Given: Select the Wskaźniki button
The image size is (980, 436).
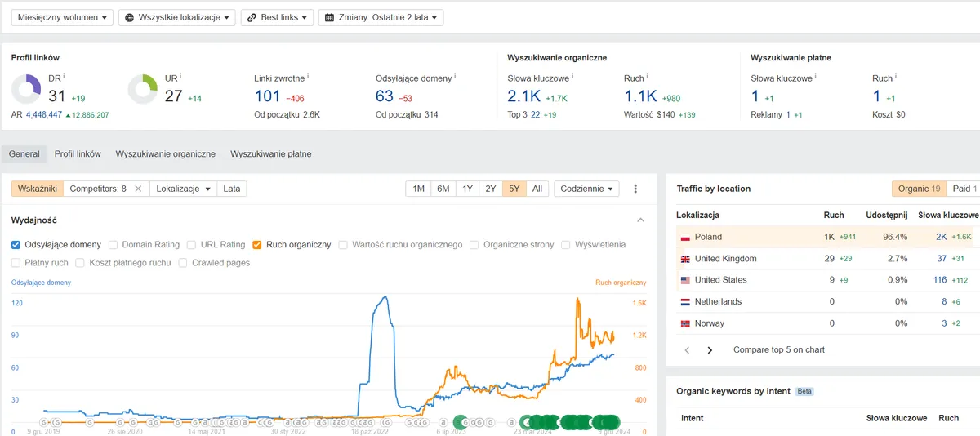Looking at the screenshot, I should [38, 189].
